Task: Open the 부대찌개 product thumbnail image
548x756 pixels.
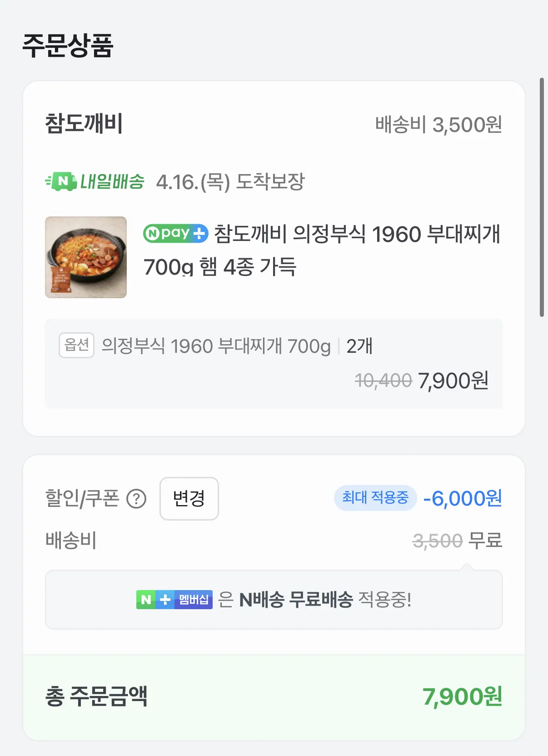Action: [x=86, y=257]
